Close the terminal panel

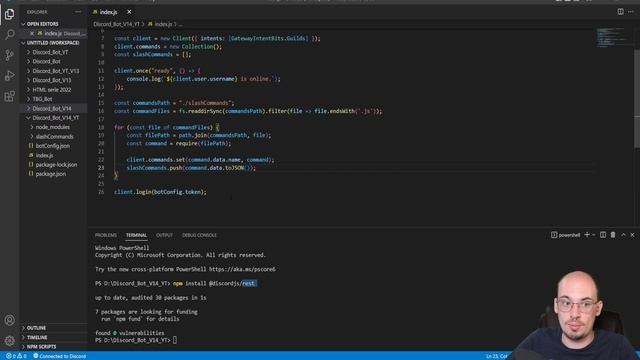(x=632, y=235)
